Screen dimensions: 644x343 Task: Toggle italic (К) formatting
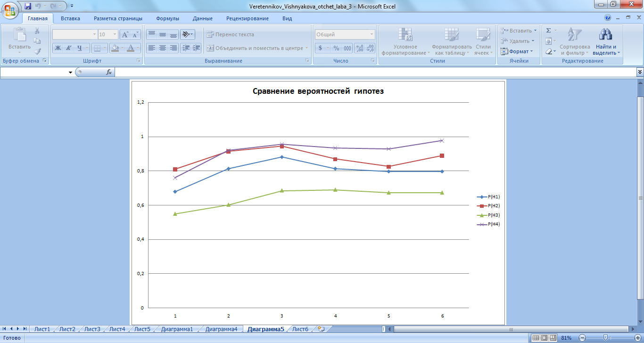(x=69, y=48)
